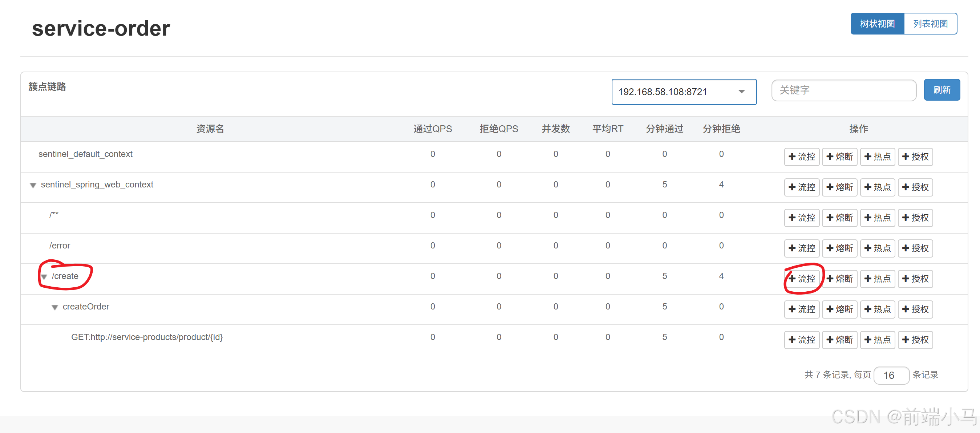Add 授权 rule for /error resource
The width and height of the screenshot is (980, 433).
pyautogui.click(x=915, y=248)
